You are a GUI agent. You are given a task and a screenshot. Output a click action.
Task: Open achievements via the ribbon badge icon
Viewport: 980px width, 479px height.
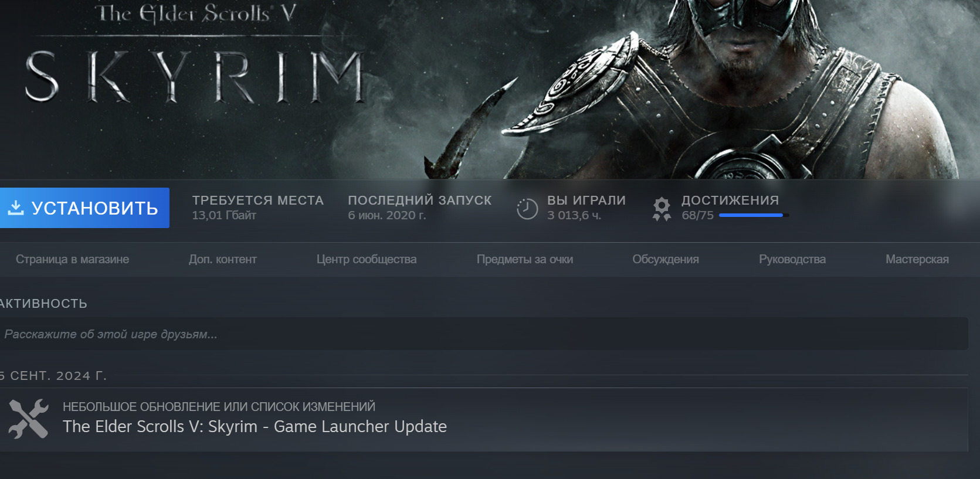662,209
